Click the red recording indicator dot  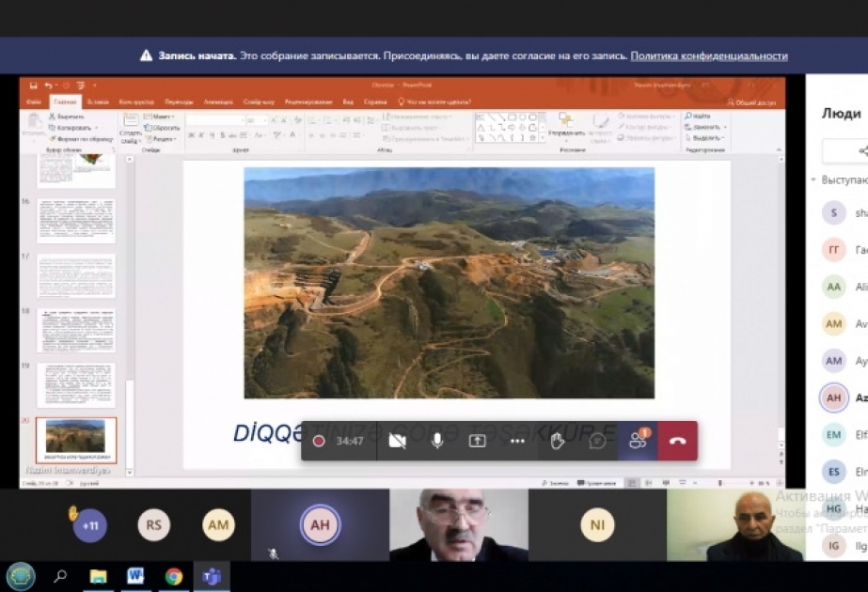[318, 441]
